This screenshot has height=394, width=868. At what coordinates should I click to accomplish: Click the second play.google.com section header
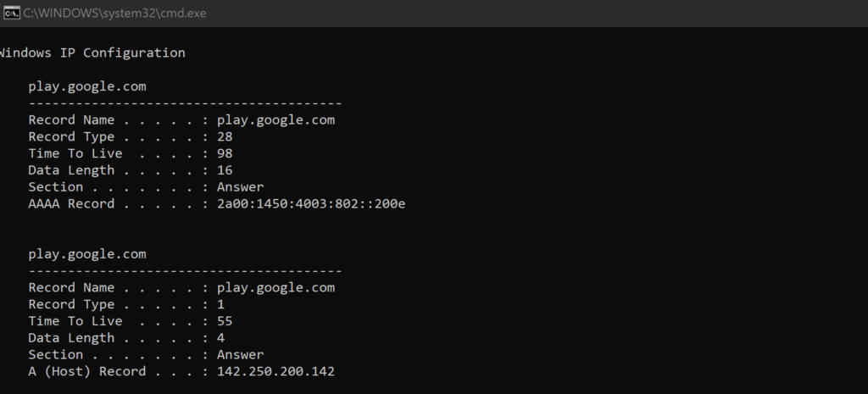(x=87, y=254)
